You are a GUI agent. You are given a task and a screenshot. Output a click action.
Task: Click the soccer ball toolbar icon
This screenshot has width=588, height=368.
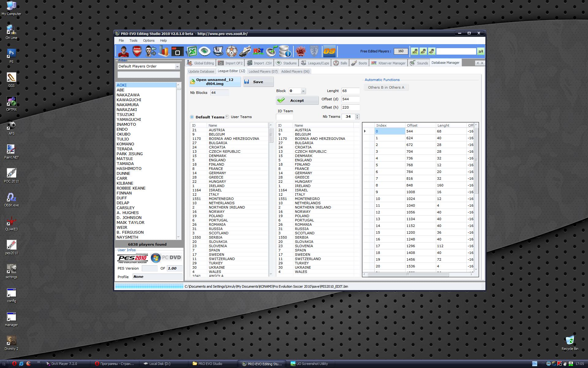click(232, 51)
